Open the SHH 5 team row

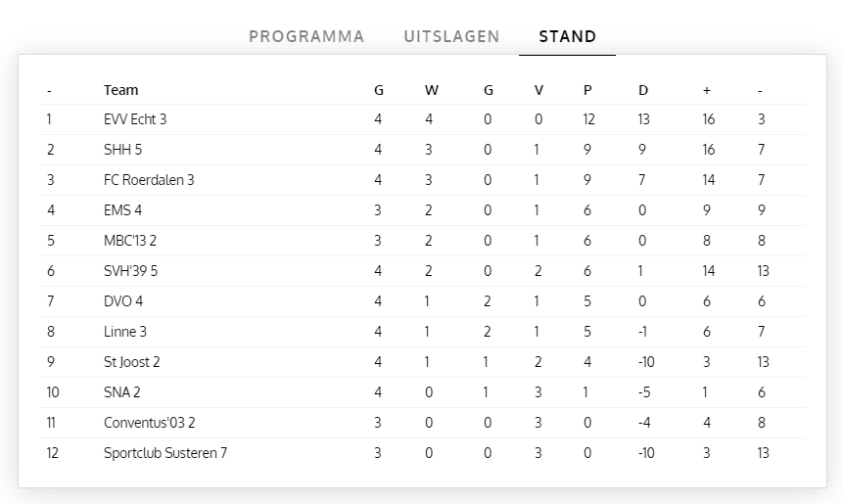click(123, 150)
